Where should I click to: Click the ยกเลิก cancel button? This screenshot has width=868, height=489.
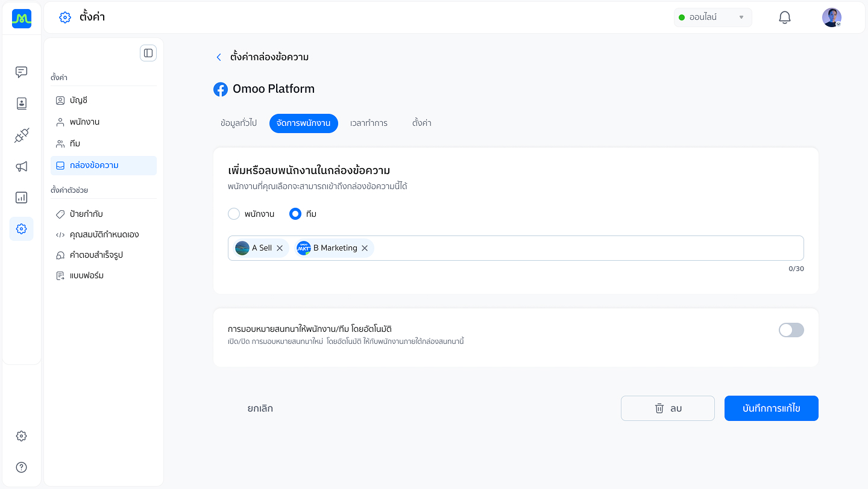pyautogui.click(x=260, y=408)
